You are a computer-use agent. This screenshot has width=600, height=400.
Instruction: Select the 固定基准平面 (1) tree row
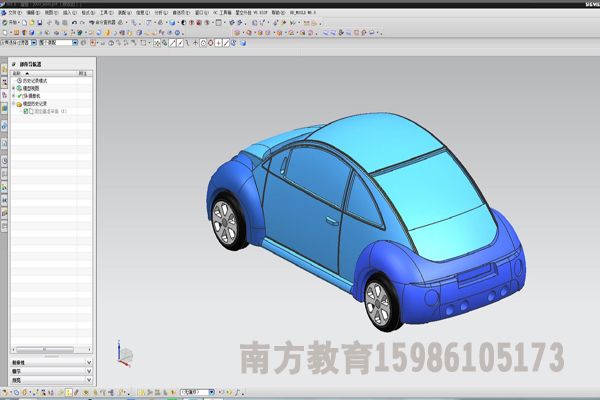pyautogui.click(x=51, y=111)
